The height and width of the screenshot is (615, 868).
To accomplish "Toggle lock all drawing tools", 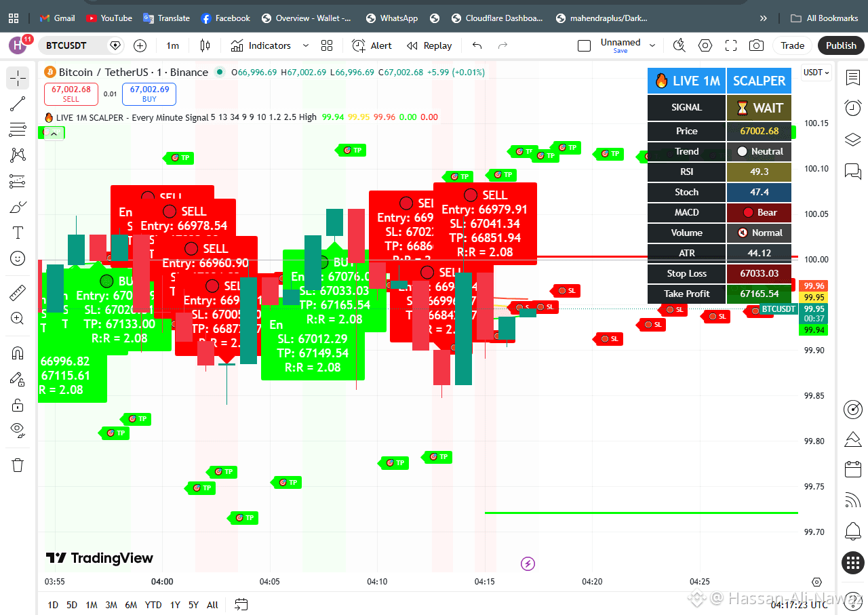I will 18,405.
